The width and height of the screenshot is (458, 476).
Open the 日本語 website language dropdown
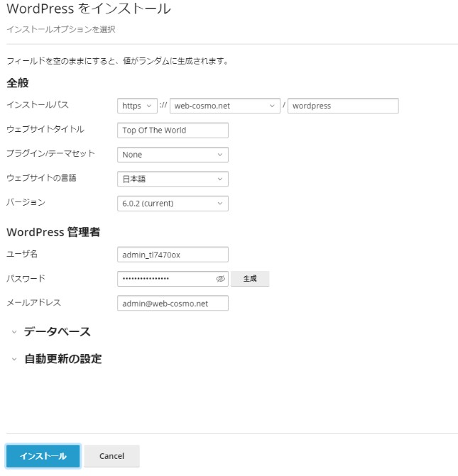pos(172,179)
